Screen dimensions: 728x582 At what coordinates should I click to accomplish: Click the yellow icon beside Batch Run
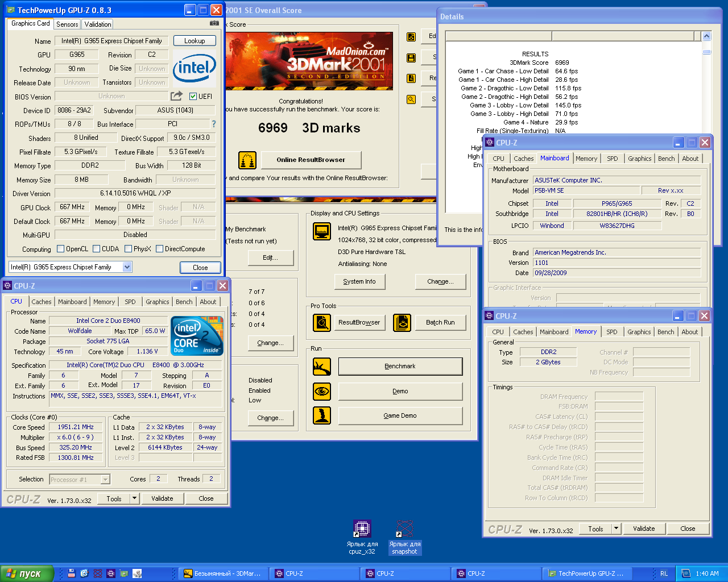[402, 323]
